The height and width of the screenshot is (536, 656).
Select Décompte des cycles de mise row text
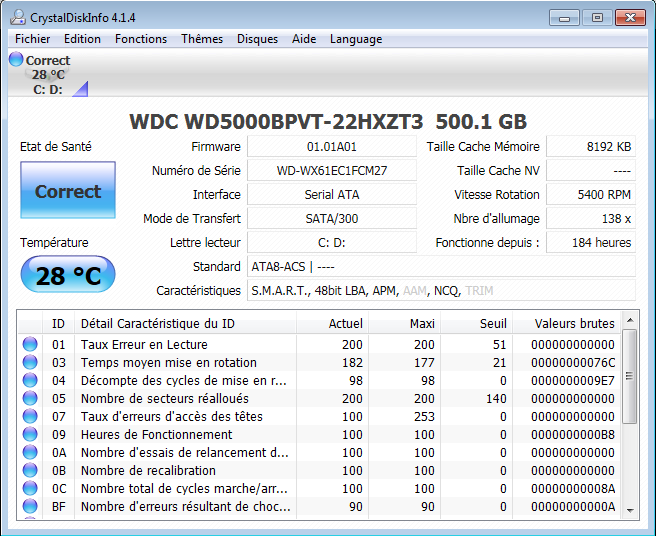coord(184,380)
